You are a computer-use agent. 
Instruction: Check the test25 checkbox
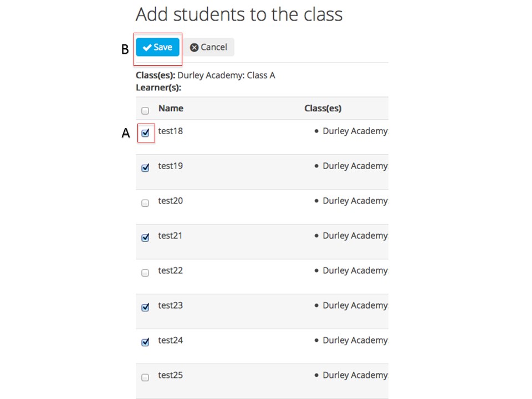tap(145, 377)
